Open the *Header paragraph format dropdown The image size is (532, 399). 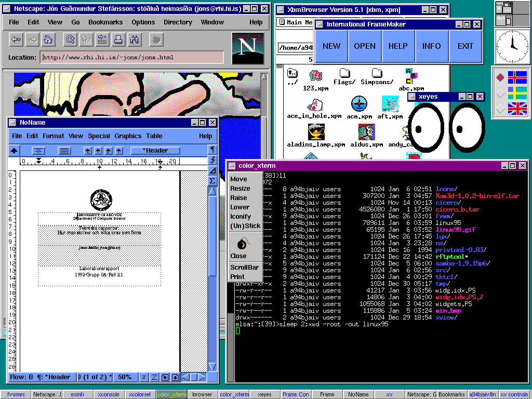(156, 151)
